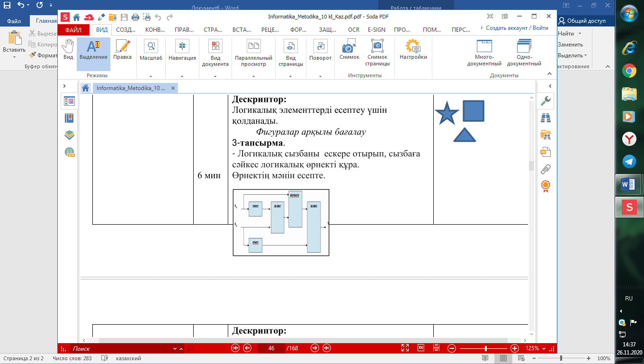Switch to the Informatika_Metodika_10 document tab
Image resolution: width=644 pixels, height=364 pixels.
pos(131,88)
